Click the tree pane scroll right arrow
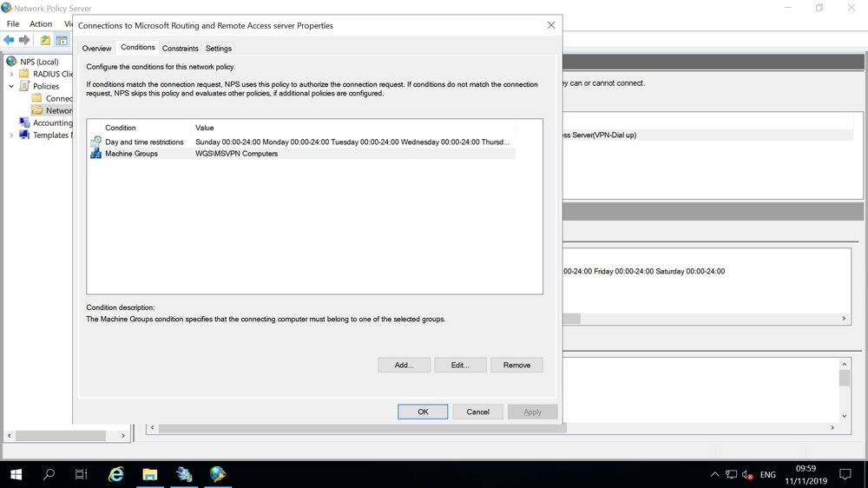 [123, 436]
